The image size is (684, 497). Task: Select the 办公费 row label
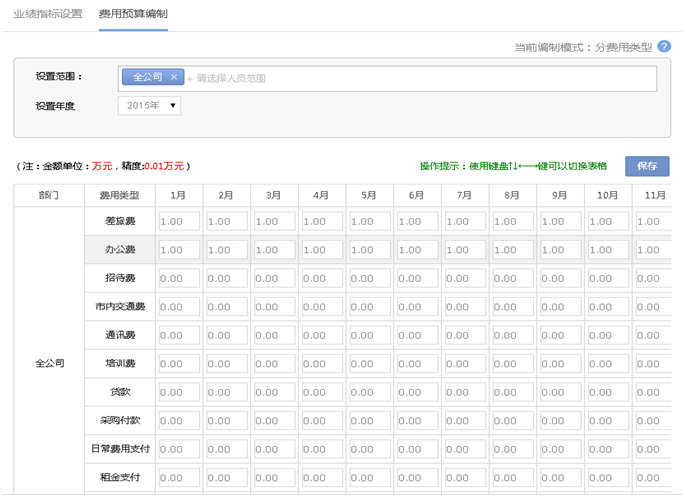[120, 250]
